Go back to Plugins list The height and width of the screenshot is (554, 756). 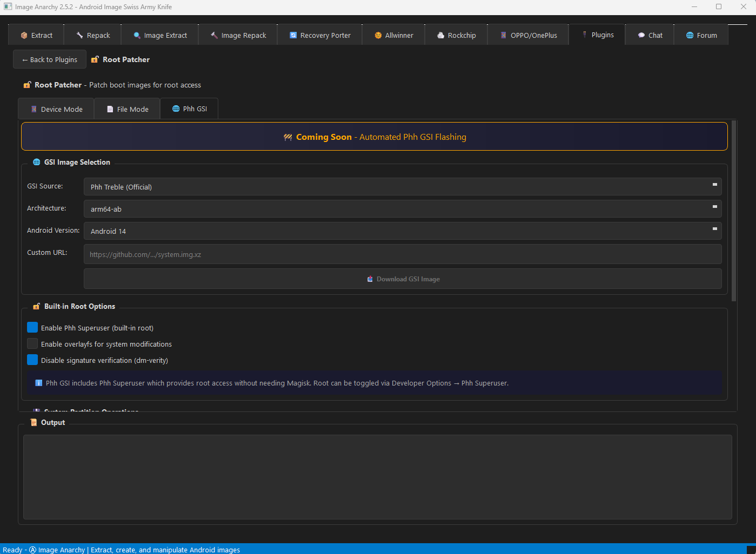(x=49, y=59)
